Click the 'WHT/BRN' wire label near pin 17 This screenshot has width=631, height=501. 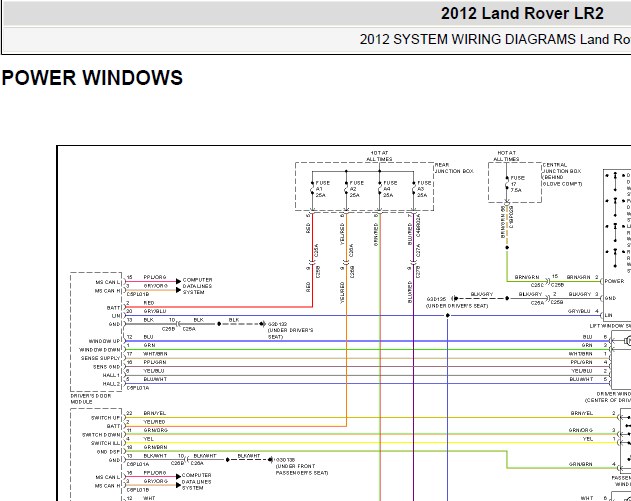(x=155, y=354)
